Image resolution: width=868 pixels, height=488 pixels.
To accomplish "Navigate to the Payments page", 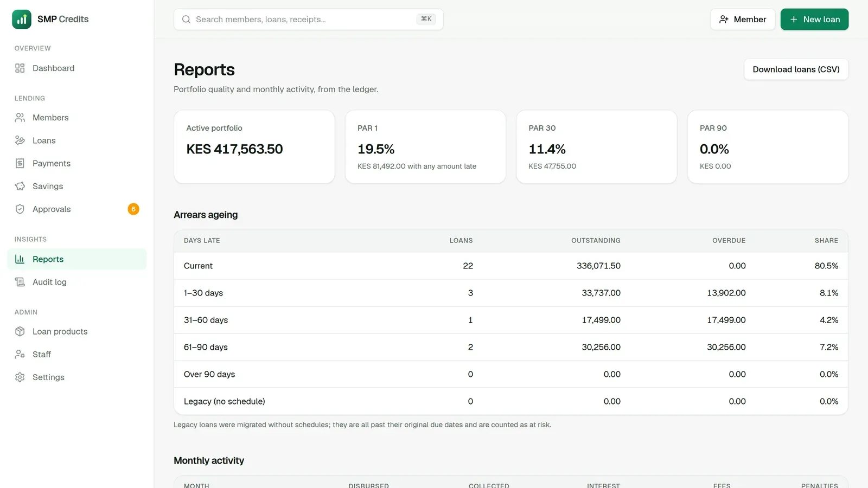I will 77,163.
